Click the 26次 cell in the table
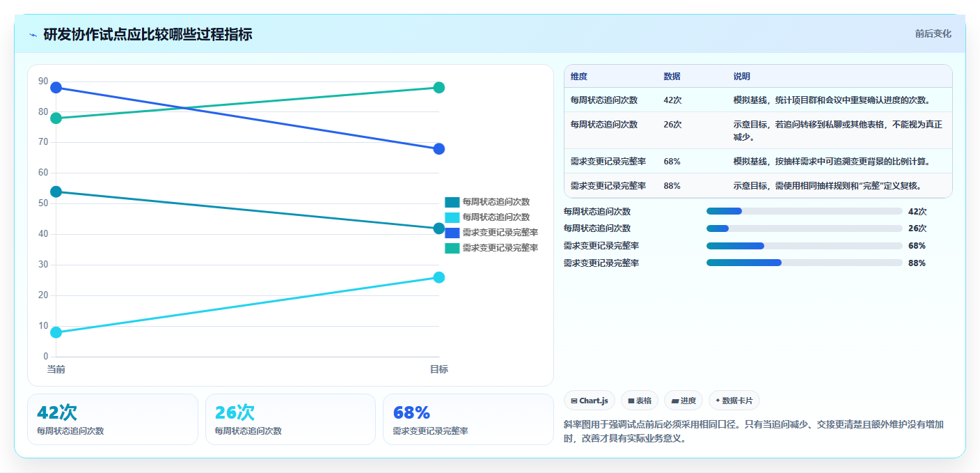This screenshot has width=980, height=473. click(672, 125)
